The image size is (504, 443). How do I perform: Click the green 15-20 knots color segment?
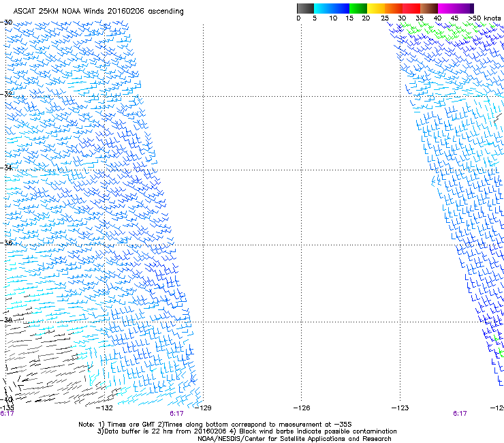click(358, 8)
